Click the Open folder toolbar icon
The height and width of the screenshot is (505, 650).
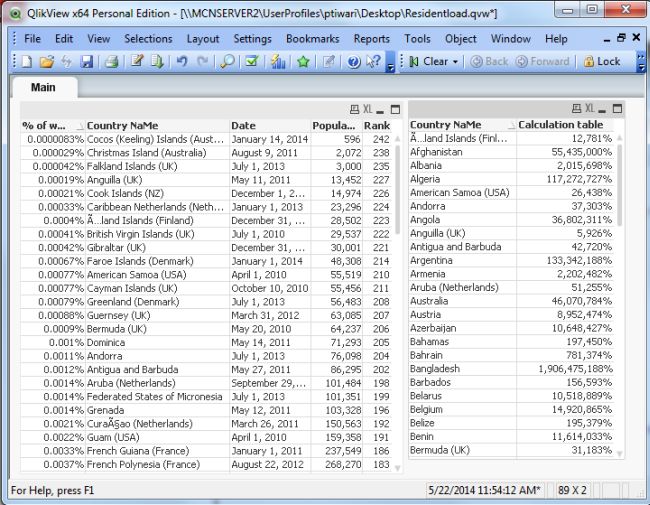tap(46, 62)
